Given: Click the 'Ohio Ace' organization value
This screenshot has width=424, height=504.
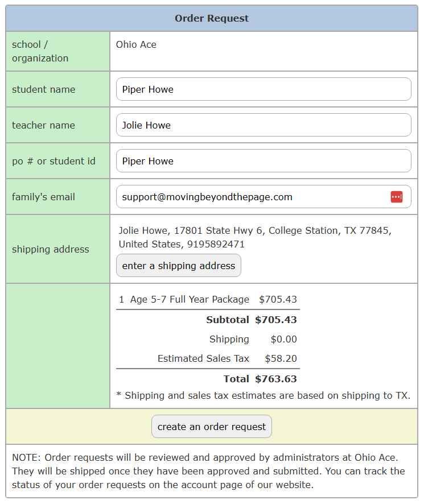Looking at the screenshot, I should 136,44.
